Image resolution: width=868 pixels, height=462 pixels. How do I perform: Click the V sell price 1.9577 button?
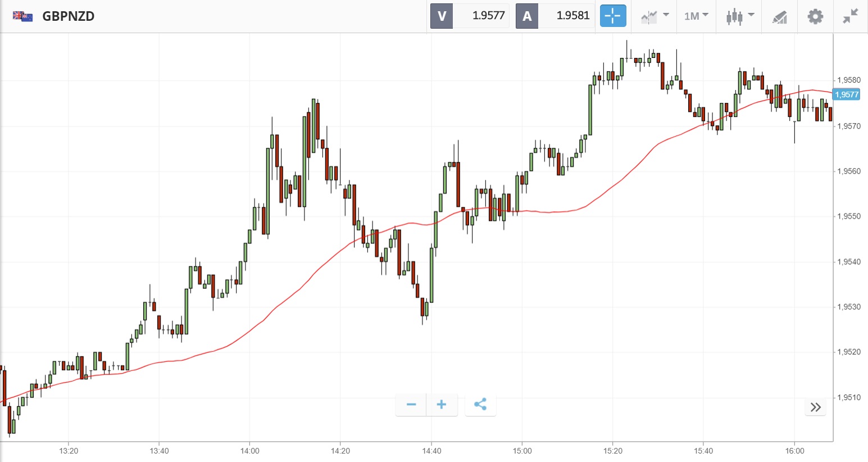[470, 16]
